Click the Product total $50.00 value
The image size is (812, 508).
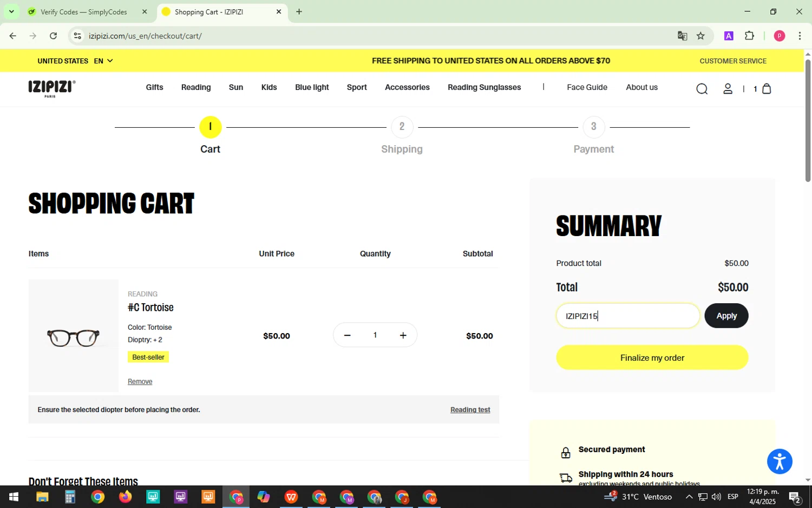pyautogui.click(x=736, y=263)
